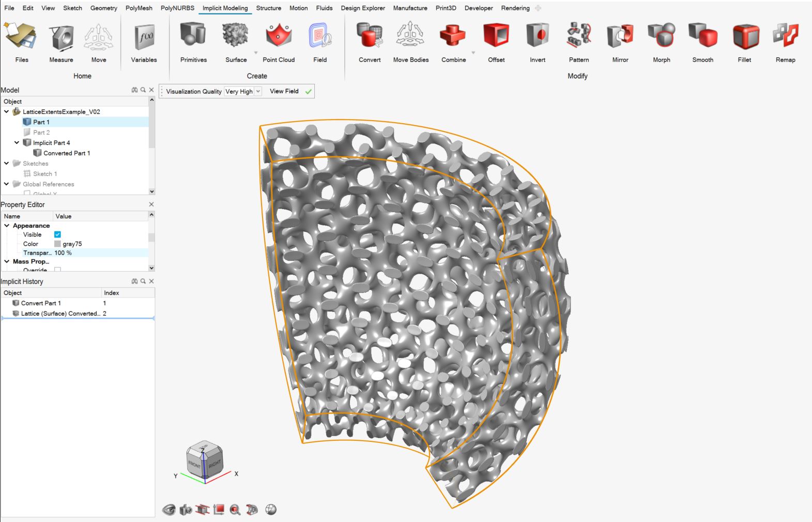812x522 pixels.
Task: Open the Structure ribbon tab
Action: (x=268, y=8)
